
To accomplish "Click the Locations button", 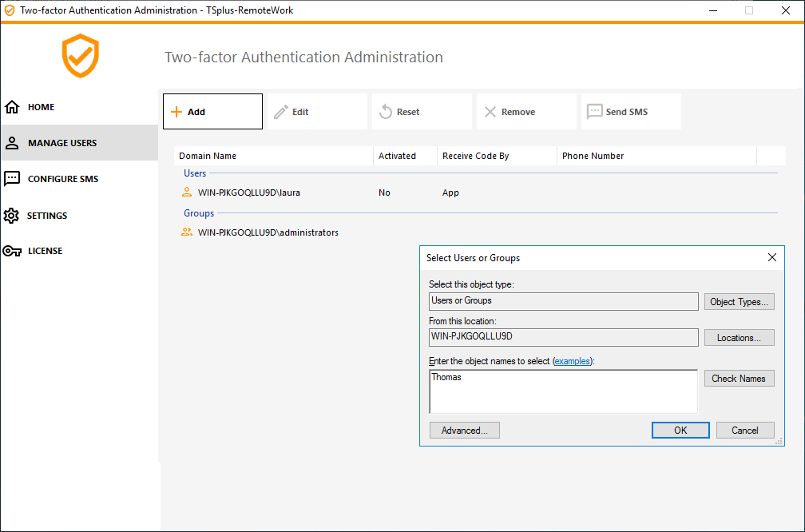I will (739, 338).
